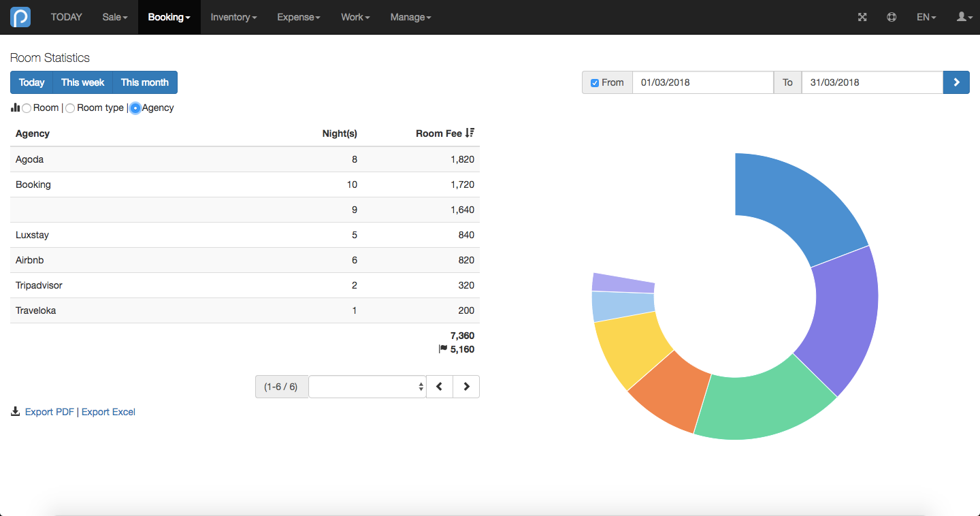The height and width of the screenshot is (516, 980).
Task: Click the Airbnb row name
Action: click(x=30, y=260)
